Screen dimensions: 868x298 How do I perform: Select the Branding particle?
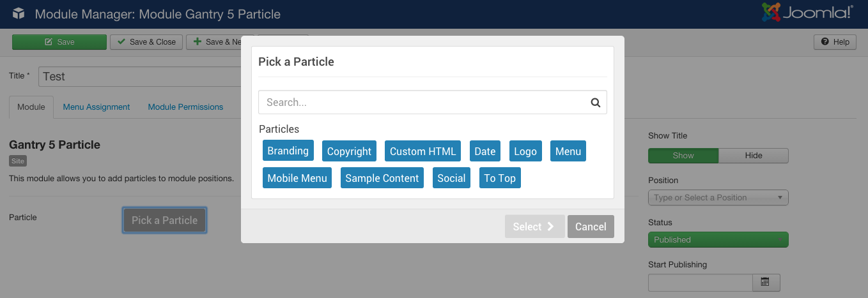pos(288,151)
